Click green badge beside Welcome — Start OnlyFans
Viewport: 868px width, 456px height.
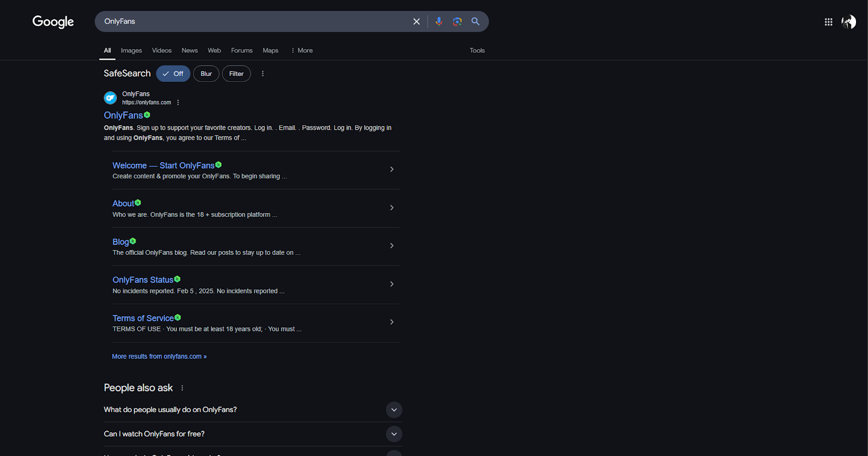(219, 165)
